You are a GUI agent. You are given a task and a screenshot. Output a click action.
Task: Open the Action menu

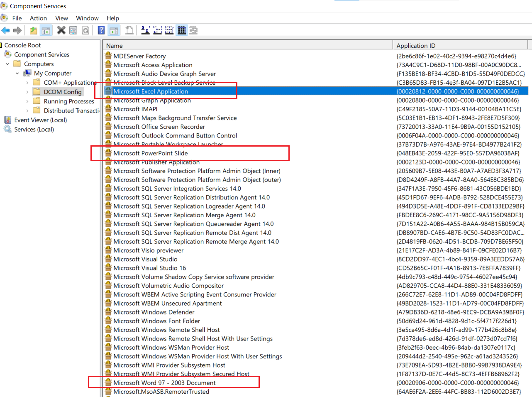[38, 18]
